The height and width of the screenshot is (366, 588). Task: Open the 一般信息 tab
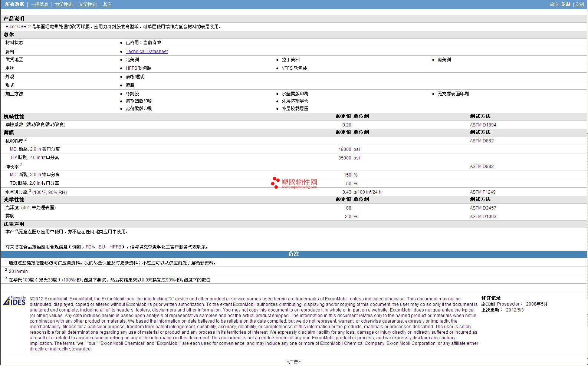click(x=39, y=4)
